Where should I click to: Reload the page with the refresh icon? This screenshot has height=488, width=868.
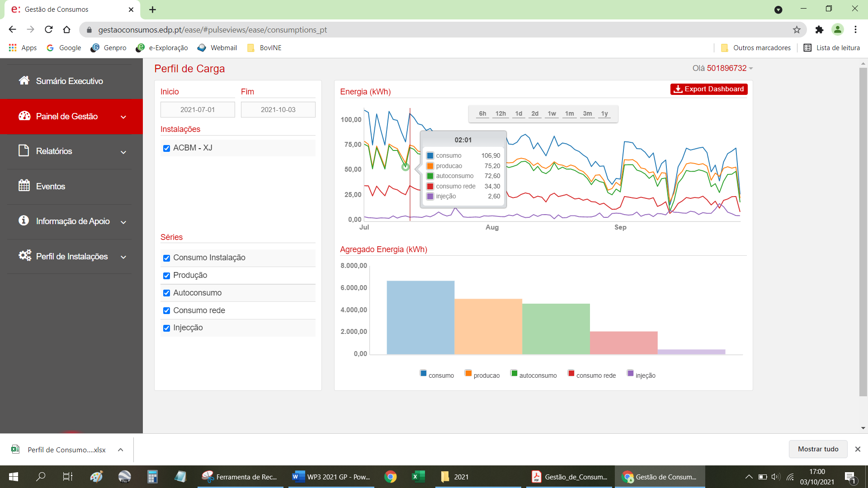pyautogui.click(x=49, y=30)
